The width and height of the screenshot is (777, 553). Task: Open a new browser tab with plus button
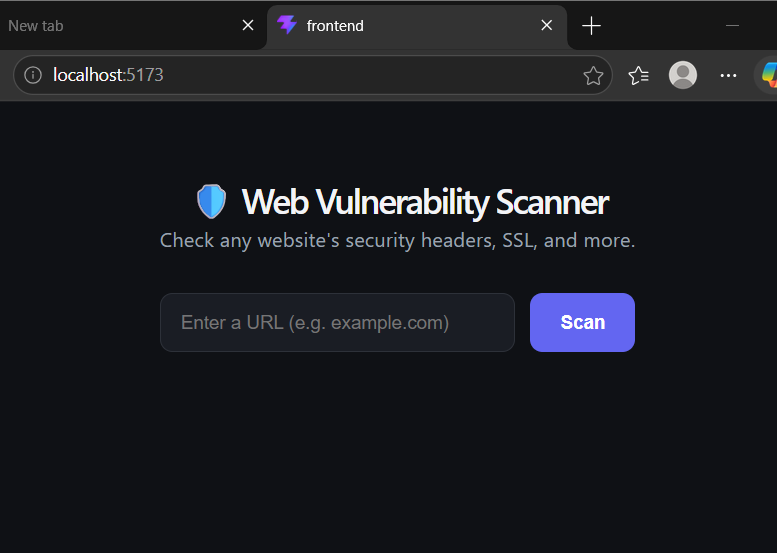point(591,26)
